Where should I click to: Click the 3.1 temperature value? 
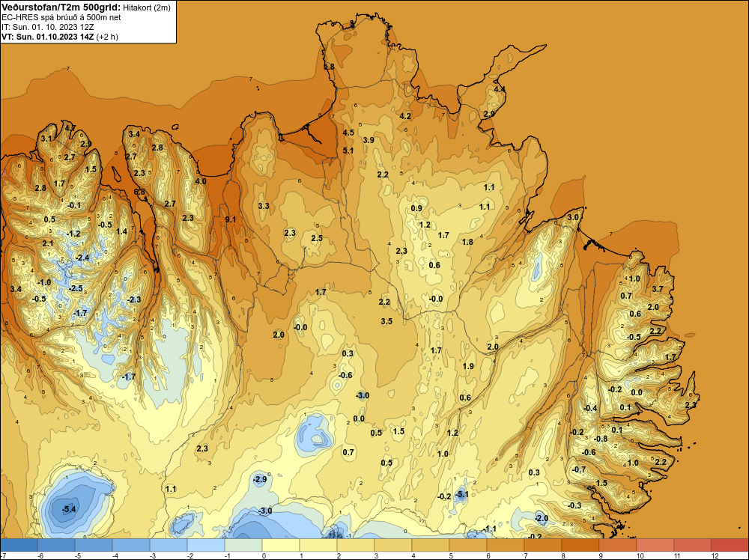(46, 139)
